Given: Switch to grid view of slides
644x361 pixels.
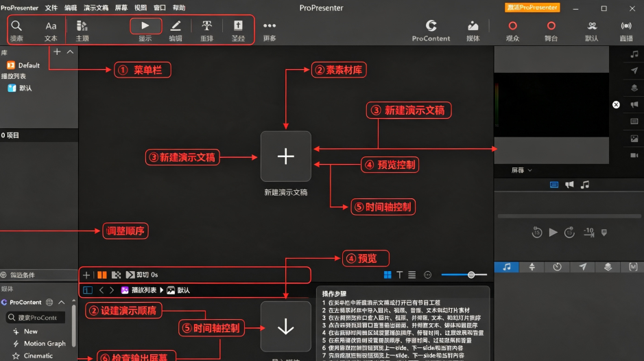Looking at the screenshot, I should (387, 275).
